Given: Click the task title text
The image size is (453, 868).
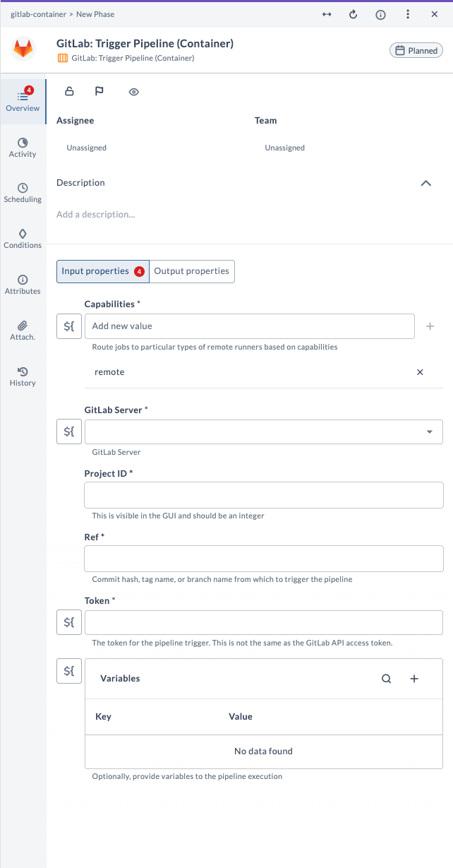Looking at the screenshot, I should pyautogui.click(x=145, y=44).
